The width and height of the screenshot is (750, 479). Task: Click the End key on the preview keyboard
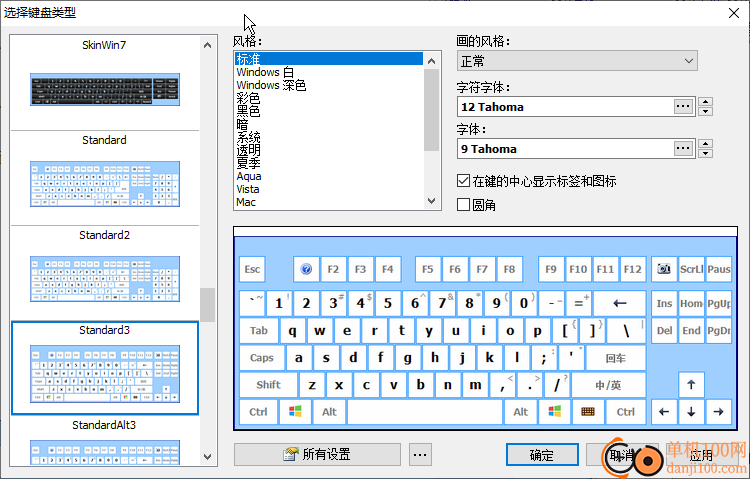coord(691,330)
